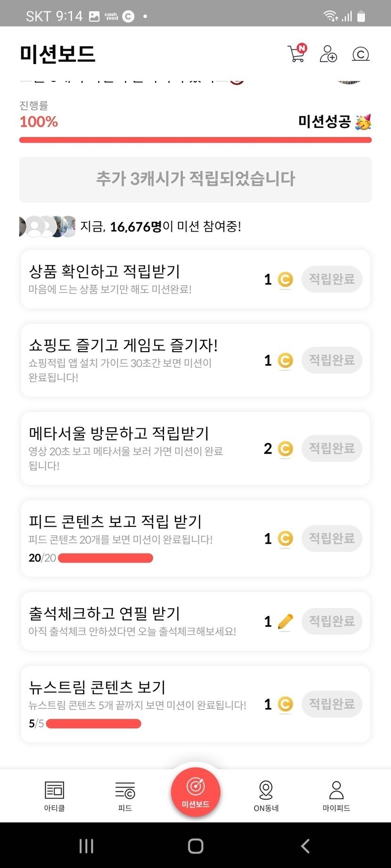This screenshot has width=391, height=868.
Task: Click the 피드 콘텐츠 20/20 progress bar
Action: [106, 558]
